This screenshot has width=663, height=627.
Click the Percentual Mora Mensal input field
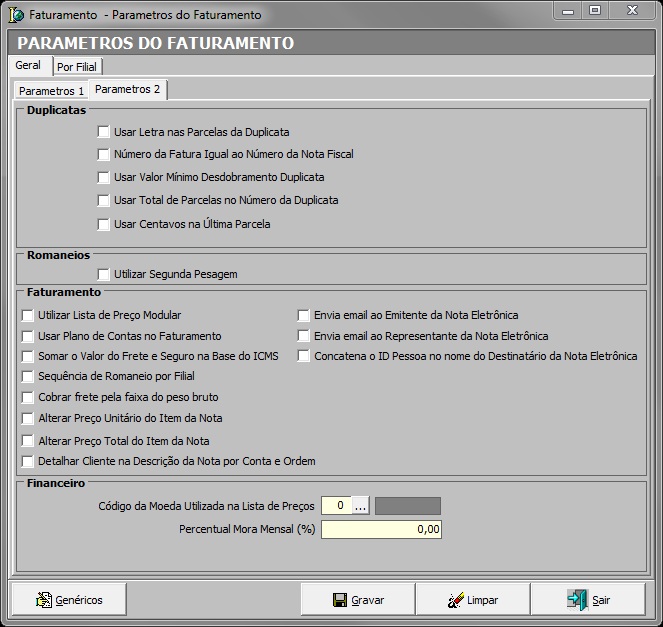(381, 529)
